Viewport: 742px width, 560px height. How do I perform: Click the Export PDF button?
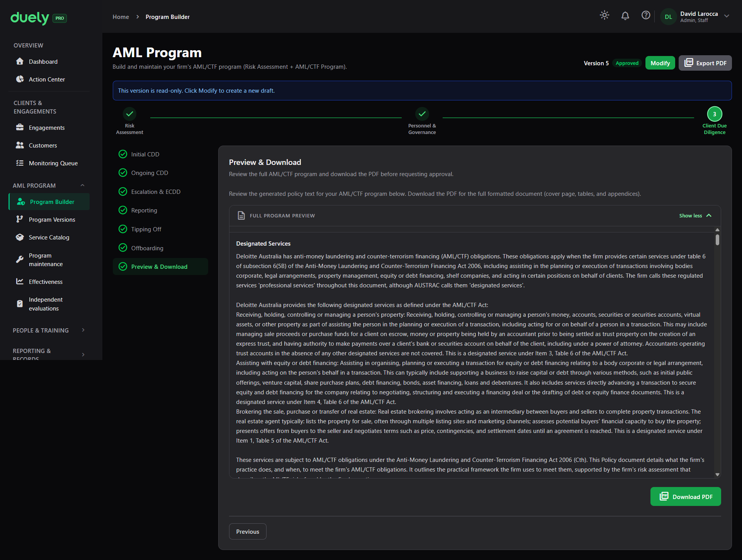click(x=705, y=63)
